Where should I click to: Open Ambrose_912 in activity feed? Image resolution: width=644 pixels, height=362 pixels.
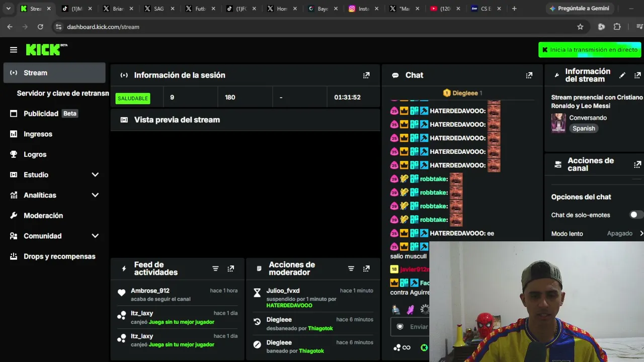pos(150,291)
